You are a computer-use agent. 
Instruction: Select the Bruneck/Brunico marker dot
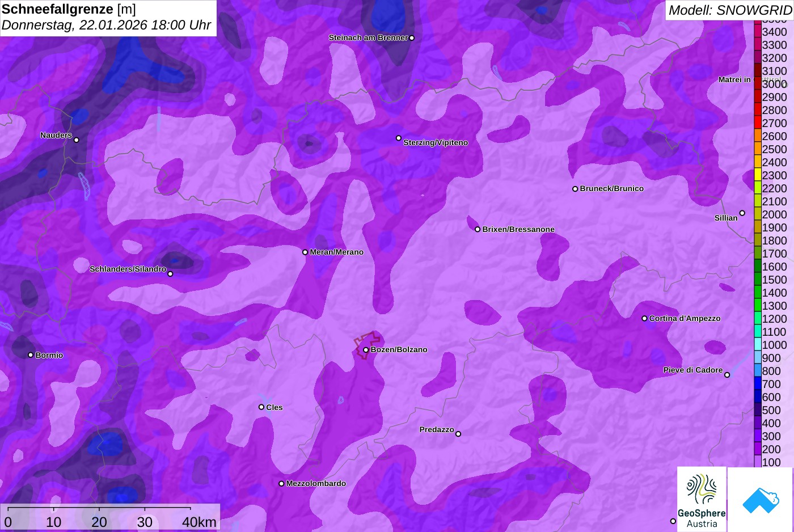click(575, 189)
